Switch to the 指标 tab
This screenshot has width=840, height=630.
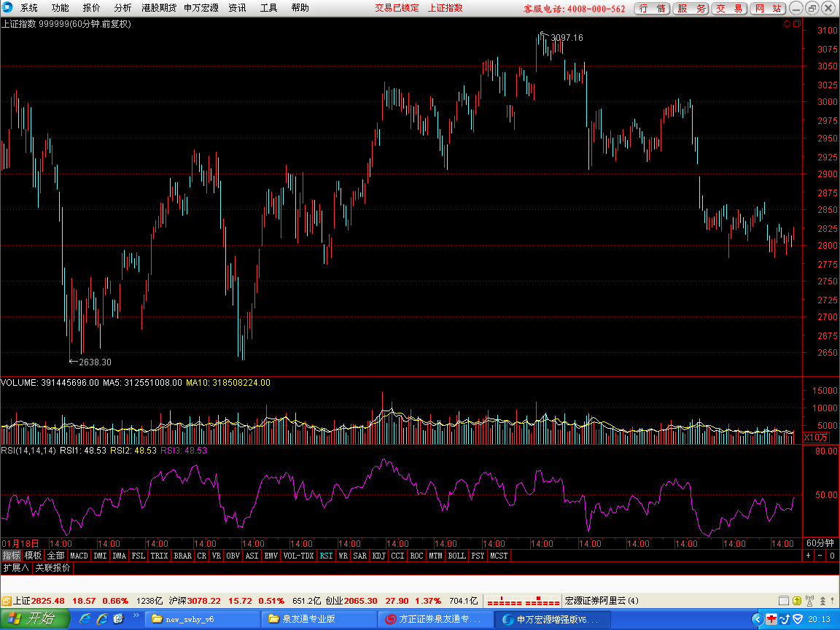11,556
